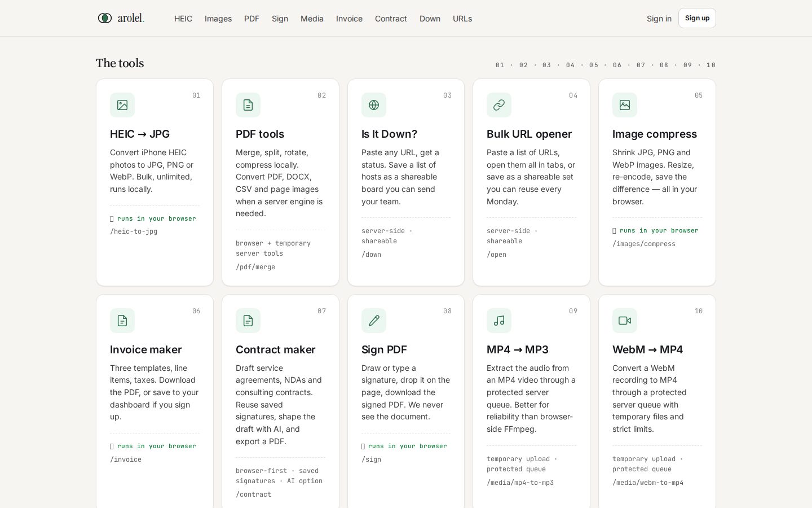Click the WebM → MP4 video camera icon

[x=625, y=321]
